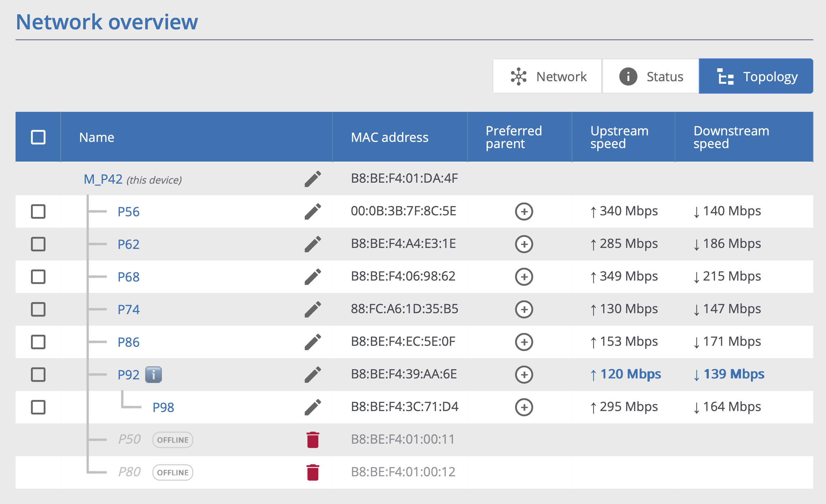
Task: Open device P74 details
Action: [x=128, y=310]
